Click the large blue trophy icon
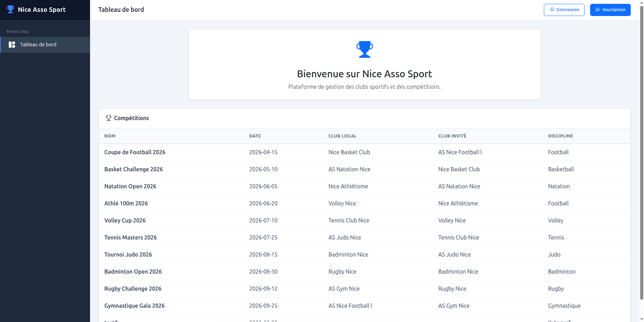The width and height of the screenshot is (644, 322). [364, 49]
